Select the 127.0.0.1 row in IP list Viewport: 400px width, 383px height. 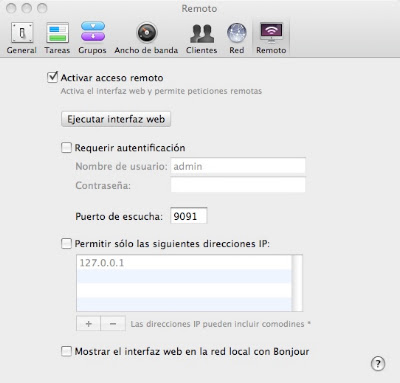click(x=184, y=263)
